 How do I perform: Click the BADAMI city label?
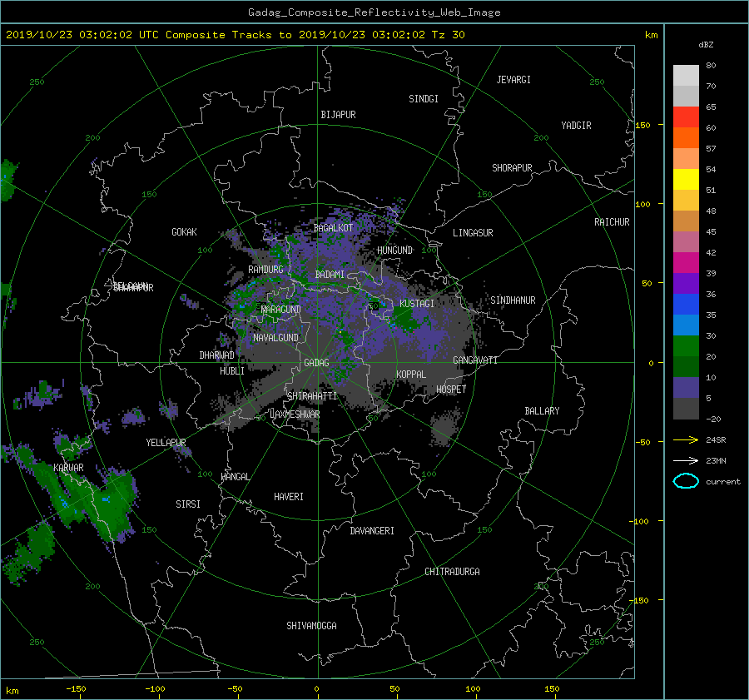coord(330,275)
